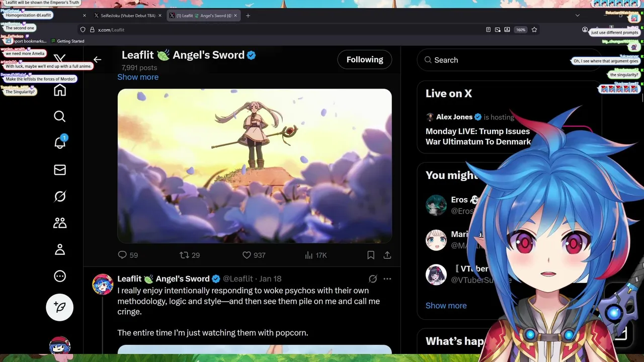Share the Frieren image post
Viewport: 644px width, 362px height.
click(387, 255)
